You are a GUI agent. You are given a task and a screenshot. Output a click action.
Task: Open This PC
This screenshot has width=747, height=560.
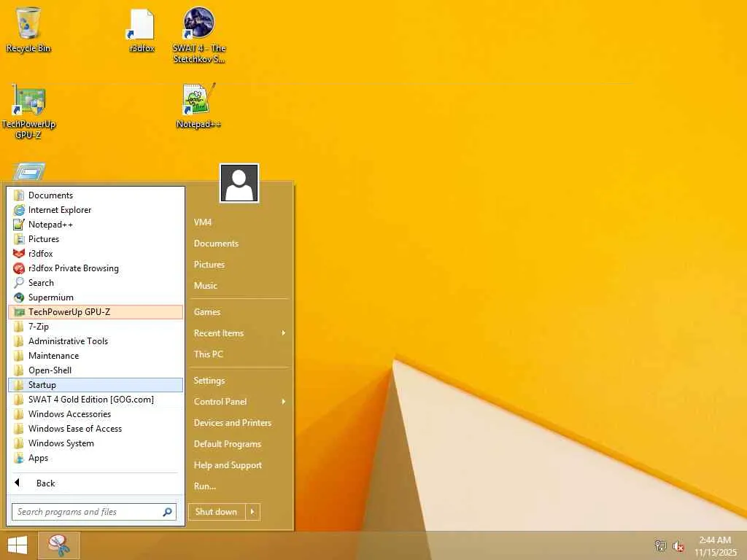[239, 354]
